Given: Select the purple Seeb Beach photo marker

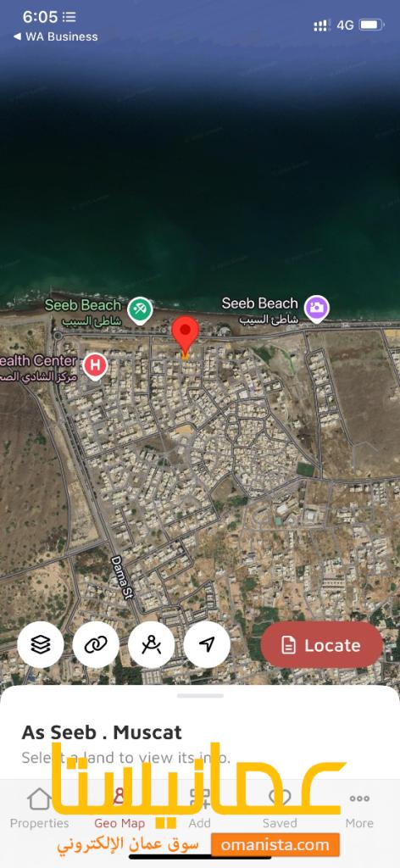Looking at the screenshot, I should tap(316, 309).
